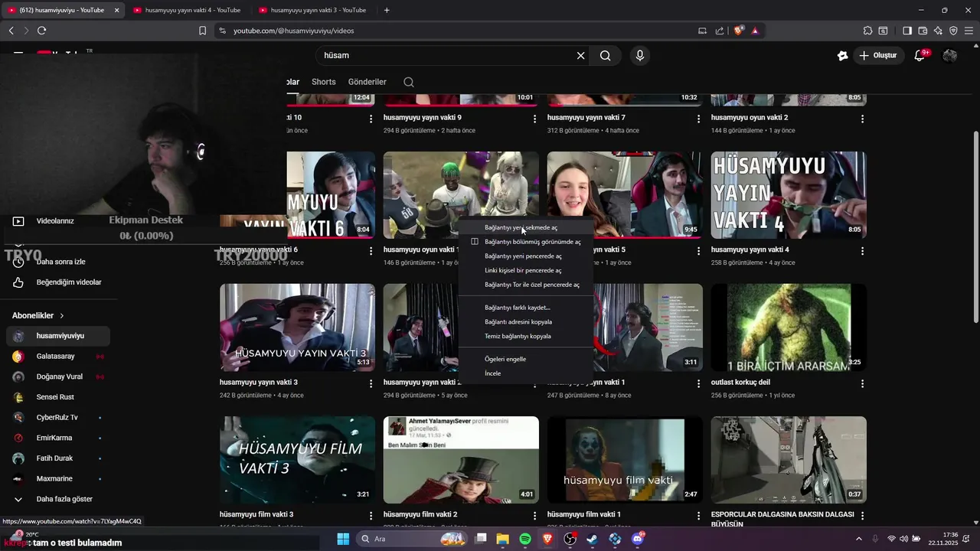Toggle the browser sidebar panel
The width and height of the screenshot is (980, 551).
pos(907,31)
